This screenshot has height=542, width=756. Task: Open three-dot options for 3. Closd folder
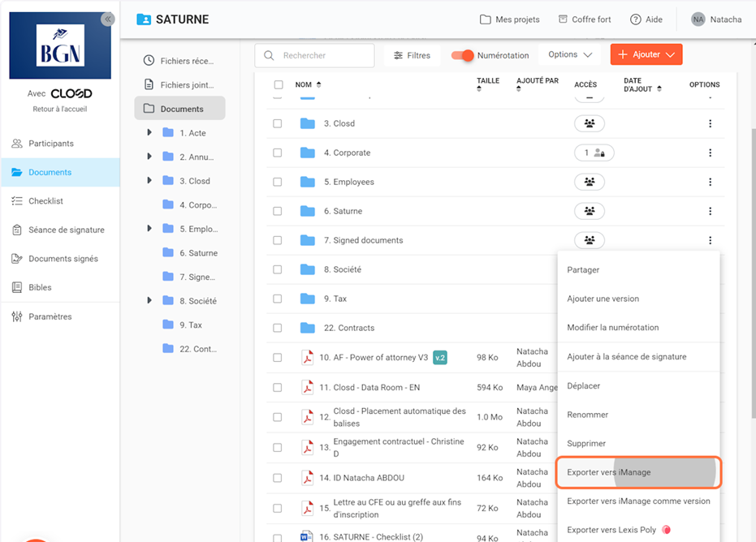coord(710,123)
